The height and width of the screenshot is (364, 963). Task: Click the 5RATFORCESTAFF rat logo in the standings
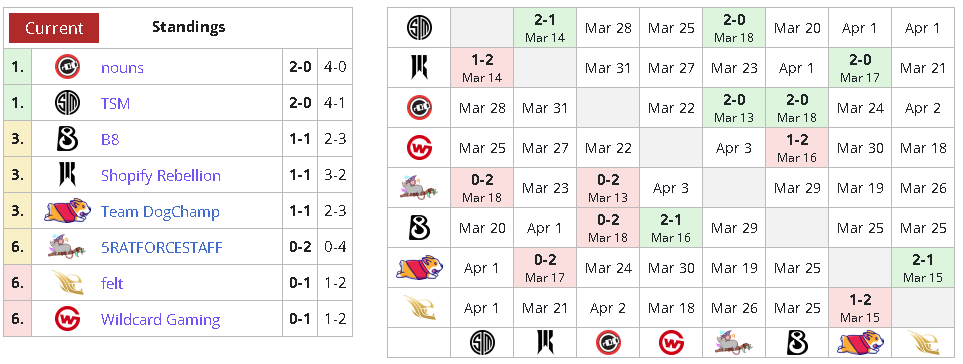click(x=67, y=247)
